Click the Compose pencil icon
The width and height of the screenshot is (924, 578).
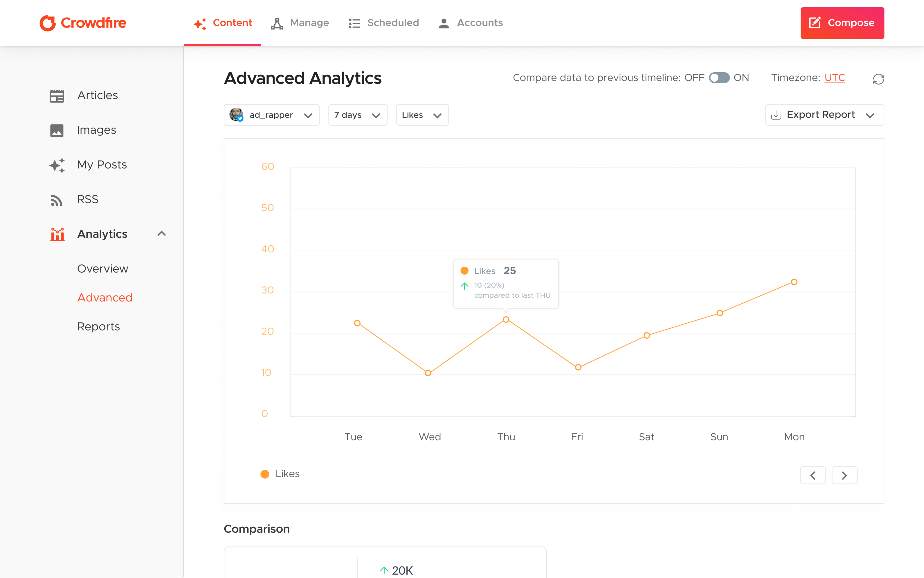click(815, 23)
